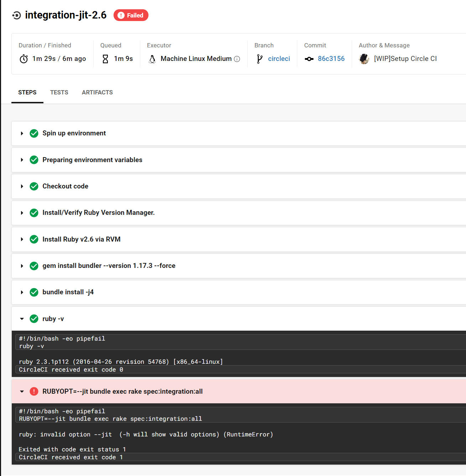The width and height of the screenshot is (466, 476).
Task: Click the job icon beside integration-jit-2.6 title
Action: point(16,15)
